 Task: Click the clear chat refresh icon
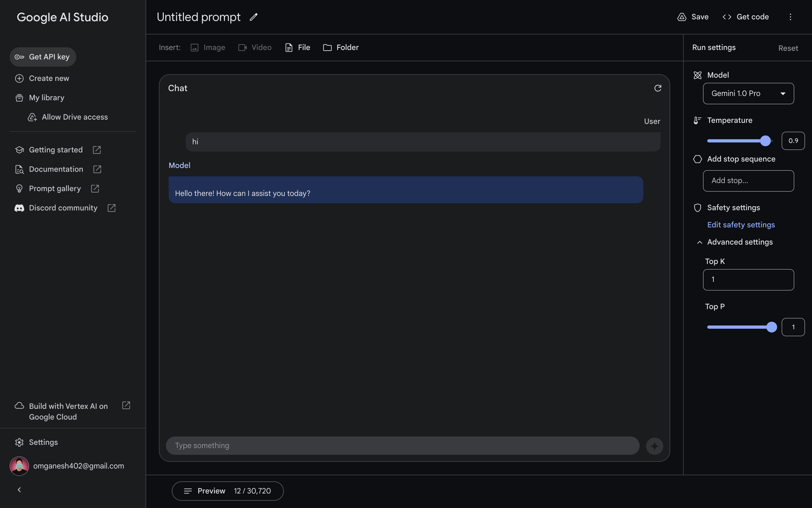pos(658,88)
